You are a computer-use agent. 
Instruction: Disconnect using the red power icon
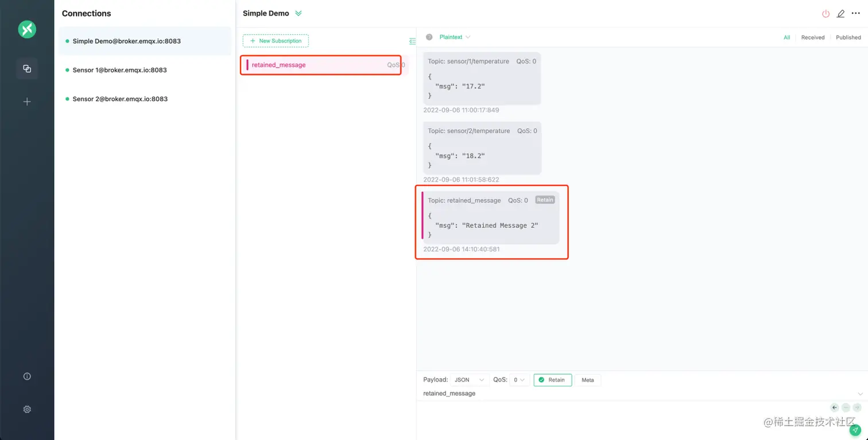click(826, 13)
